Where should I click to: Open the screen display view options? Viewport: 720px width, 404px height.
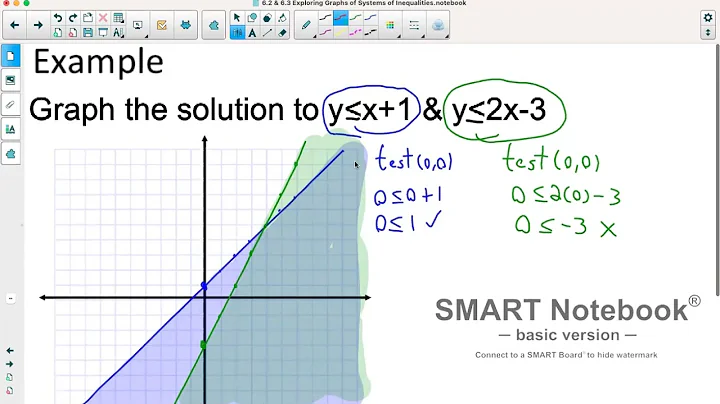click(x=138, y=25)
